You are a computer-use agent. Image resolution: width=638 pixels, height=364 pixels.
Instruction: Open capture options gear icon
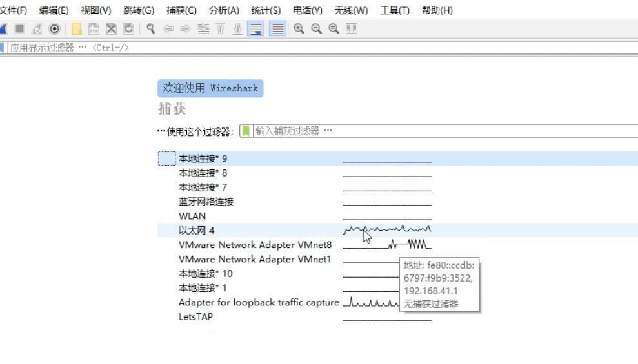pyautogui.click(x=54, y=29)
